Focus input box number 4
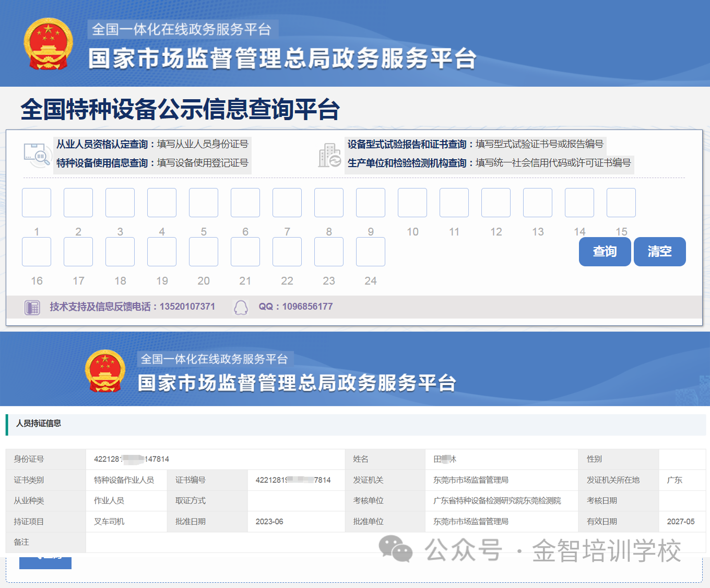This screenshot has height=588, width=710. 162,203
